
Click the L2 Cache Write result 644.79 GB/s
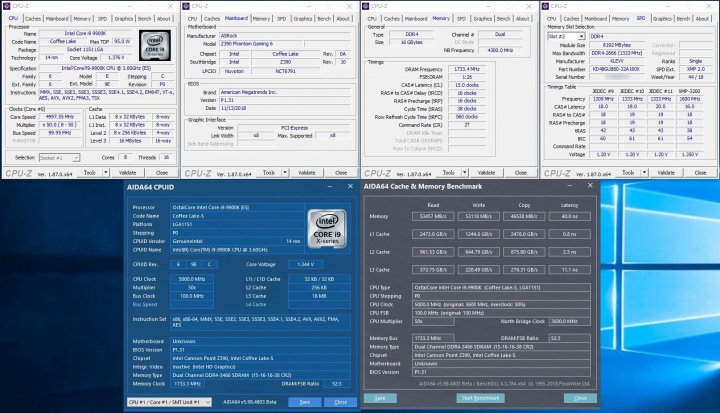coord(478,252)
